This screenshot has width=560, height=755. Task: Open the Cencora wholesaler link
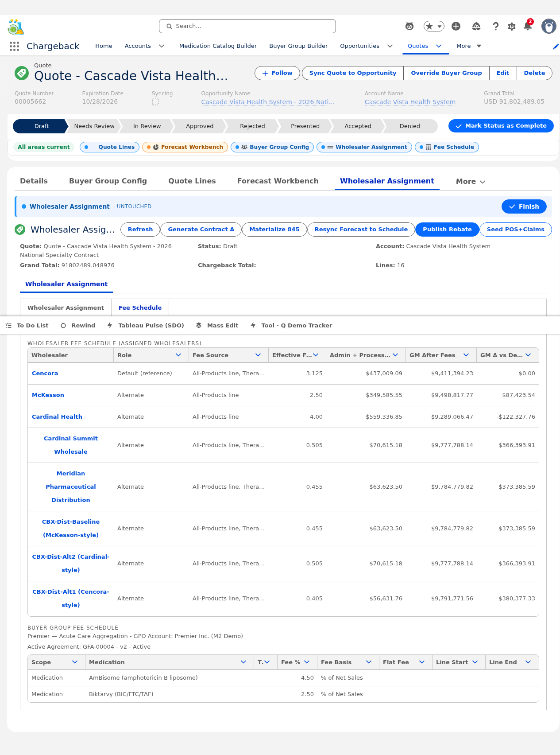[45, 374]
